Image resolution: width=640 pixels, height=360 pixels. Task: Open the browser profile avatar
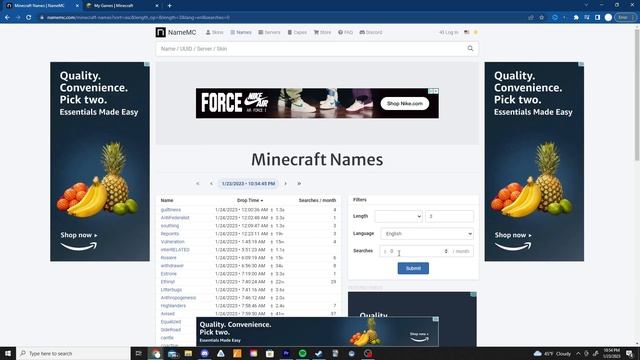tap(608, 18)
